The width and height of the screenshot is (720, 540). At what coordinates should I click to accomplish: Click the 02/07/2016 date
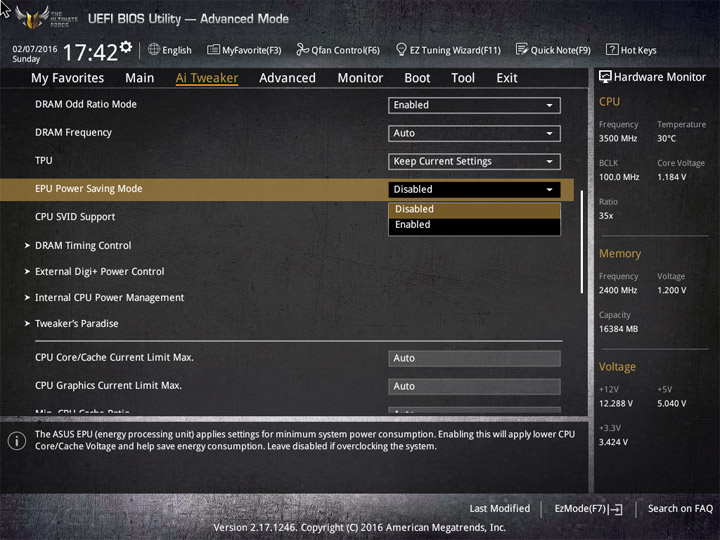click(34, 49)
